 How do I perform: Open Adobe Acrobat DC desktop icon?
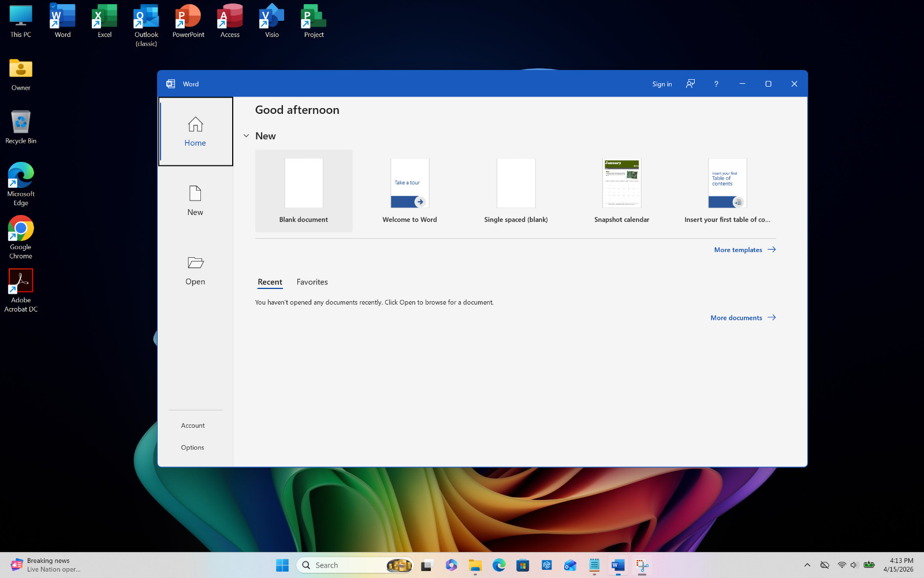click(21, 291)
